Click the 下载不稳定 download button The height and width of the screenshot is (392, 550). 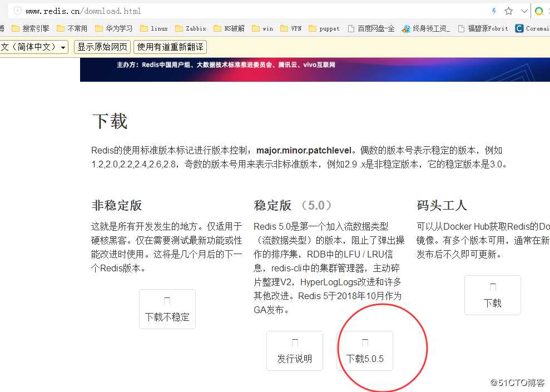[x=167, y=309]
